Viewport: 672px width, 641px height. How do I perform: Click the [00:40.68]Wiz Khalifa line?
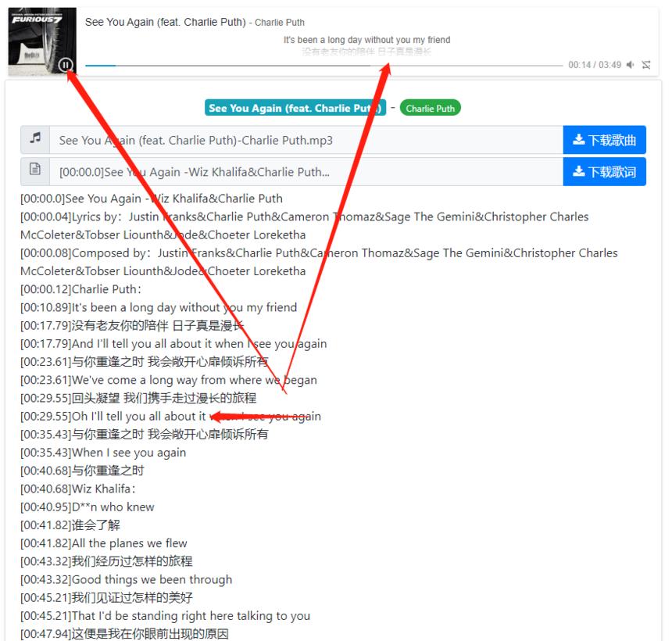pos(78,489)
